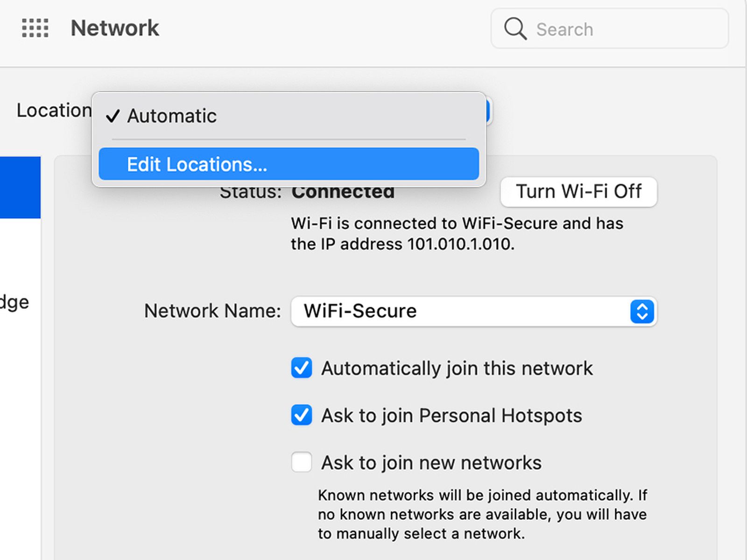Viewport: 747px width, 560px height.
Task: Click the Show All grid icon
Action: (35, 28)
